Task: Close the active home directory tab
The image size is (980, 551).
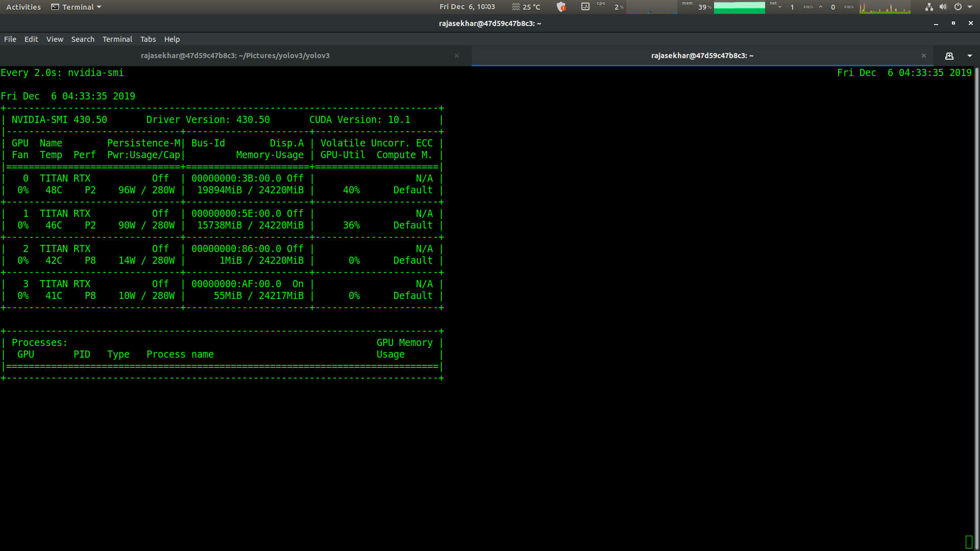Action: pos(923,56)
